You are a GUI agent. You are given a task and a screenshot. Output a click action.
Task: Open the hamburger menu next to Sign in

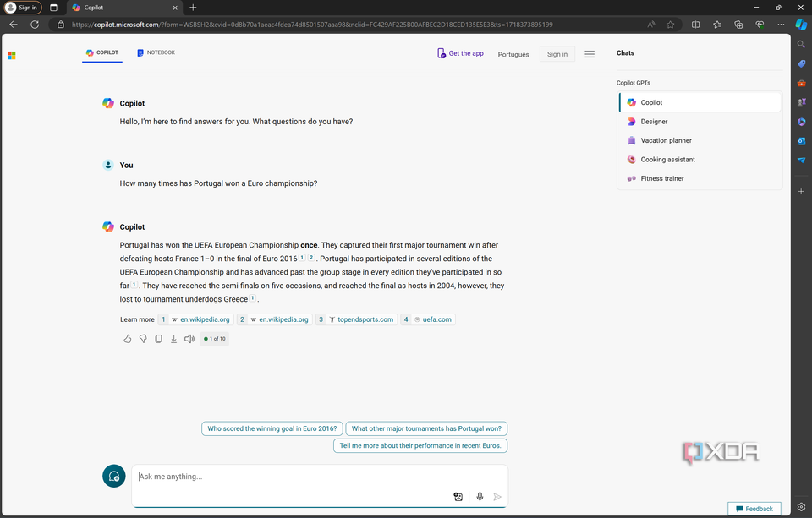tap(590, 54)
